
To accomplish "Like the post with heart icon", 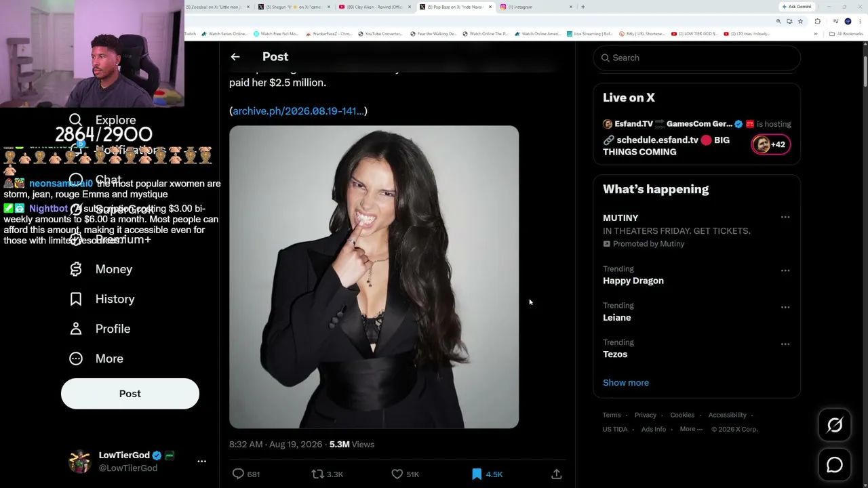I will point(397,474).
